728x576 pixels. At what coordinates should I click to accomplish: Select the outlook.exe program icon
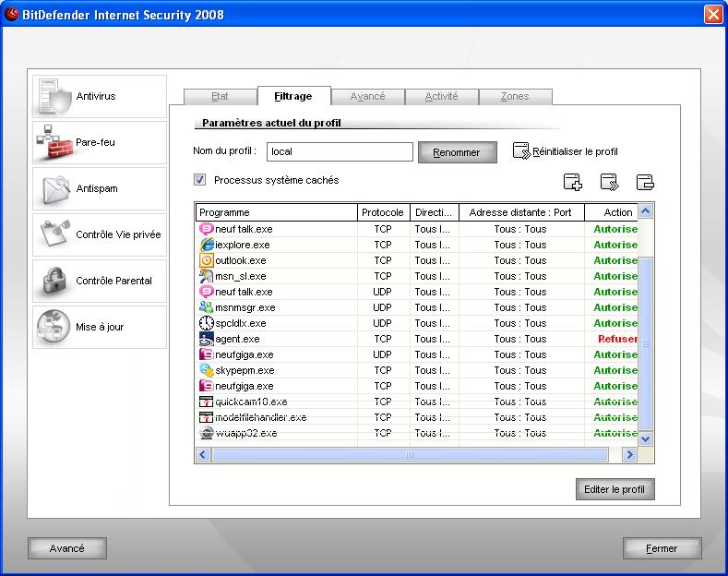[206, 260]
